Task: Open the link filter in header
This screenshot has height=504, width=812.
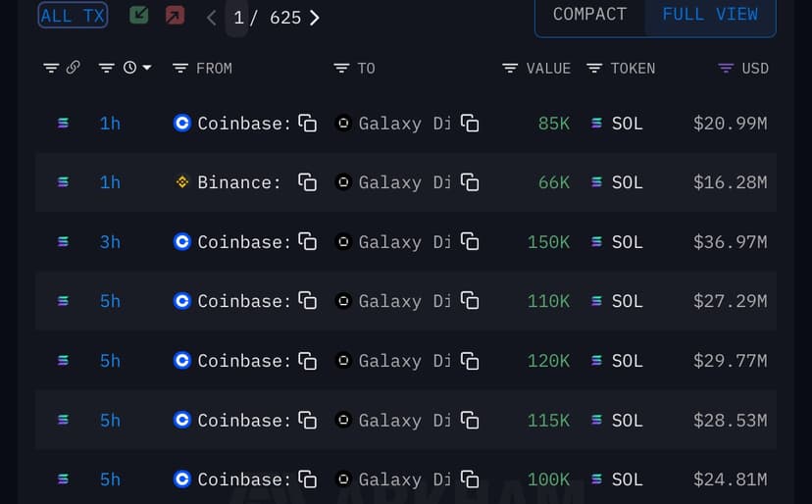Action: [62, 68]
